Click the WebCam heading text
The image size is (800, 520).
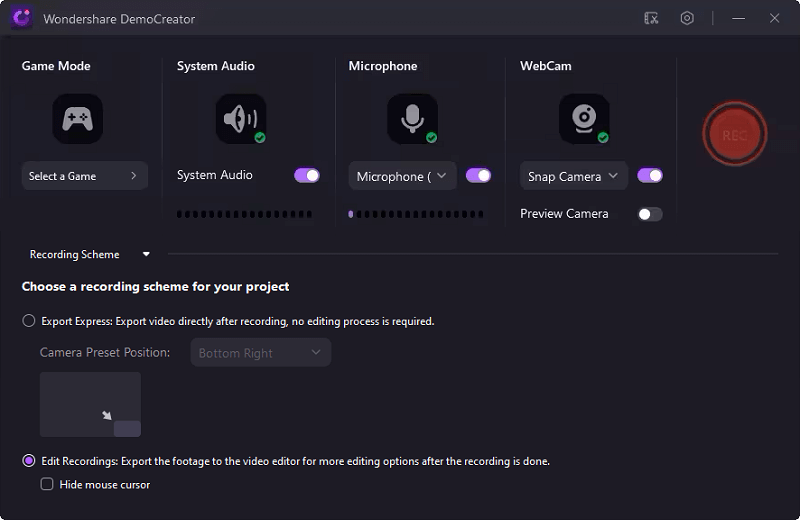tap(546, 66)
